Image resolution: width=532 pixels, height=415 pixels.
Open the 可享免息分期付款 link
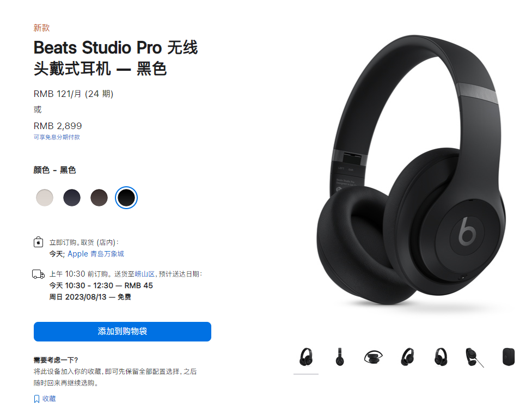[57, 137]
